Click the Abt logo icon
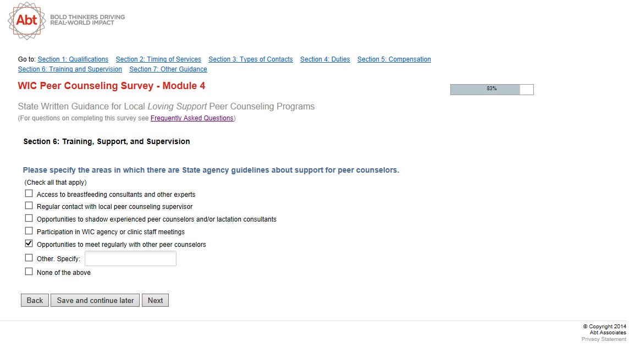629x364 pixels. [x=27, y=20]
